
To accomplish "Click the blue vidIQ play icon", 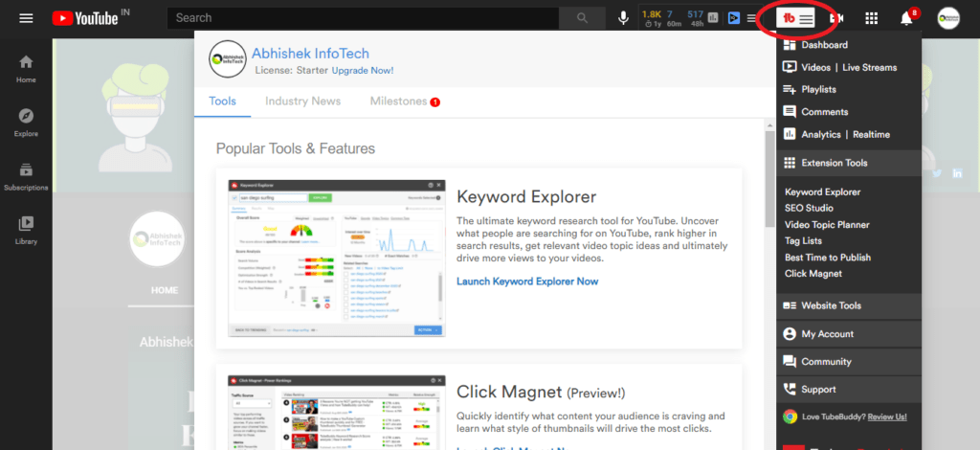I will click(734, 18).
